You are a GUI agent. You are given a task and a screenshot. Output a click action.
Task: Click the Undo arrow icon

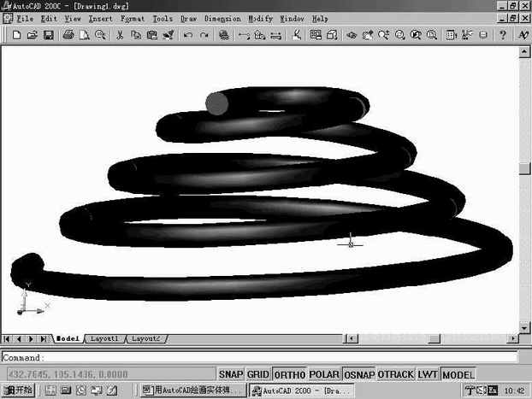[188, 35]
